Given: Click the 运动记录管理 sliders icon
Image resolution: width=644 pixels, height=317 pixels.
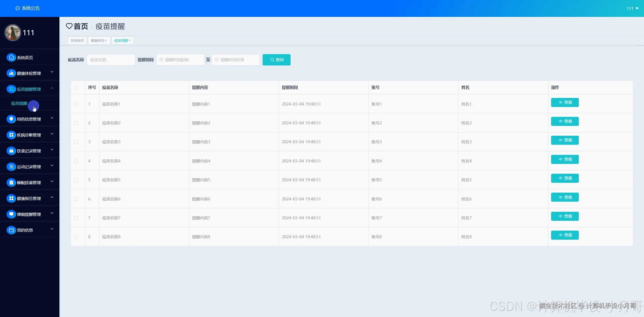Looking at the screenshot, I should [11, 167].
